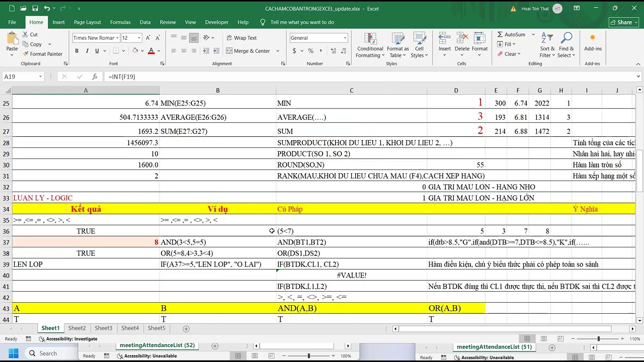Open the Times New Roman font name dropdown

117,38
